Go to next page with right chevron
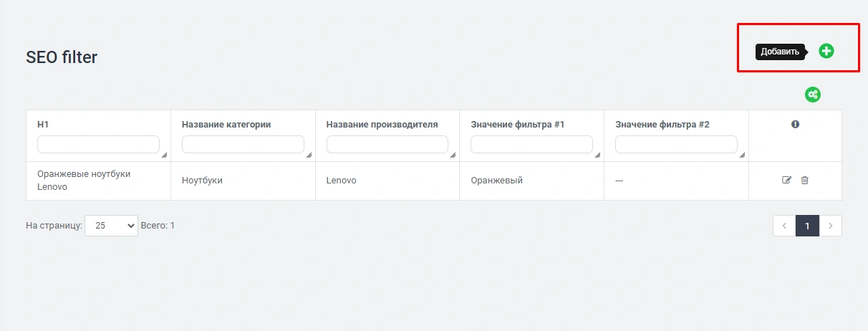The image size is (868, 331). click(x=830, y=226)
